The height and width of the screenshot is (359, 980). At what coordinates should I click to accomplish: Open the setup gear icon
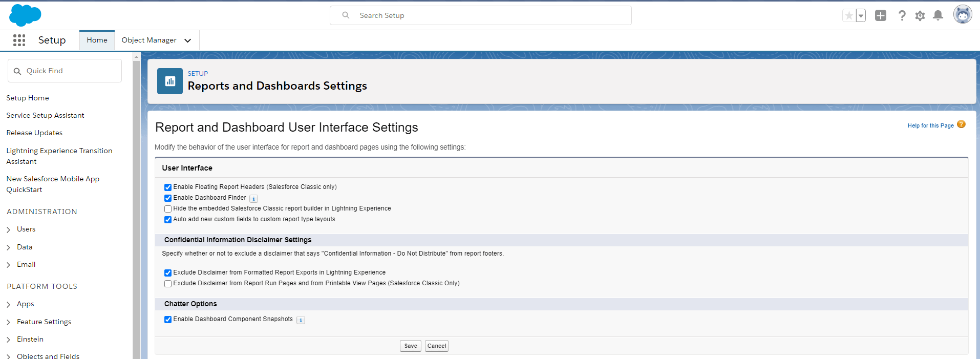click(x=920, y=16)
